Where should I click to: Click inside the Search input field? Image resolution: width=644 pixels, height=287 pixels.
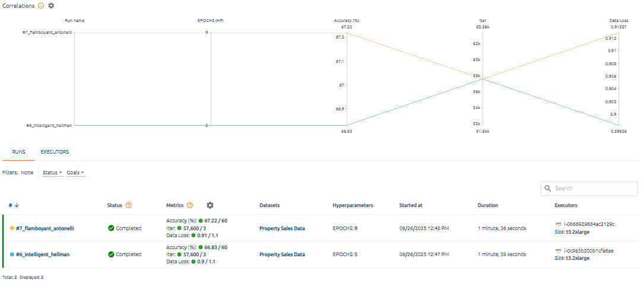pos(594,189)
